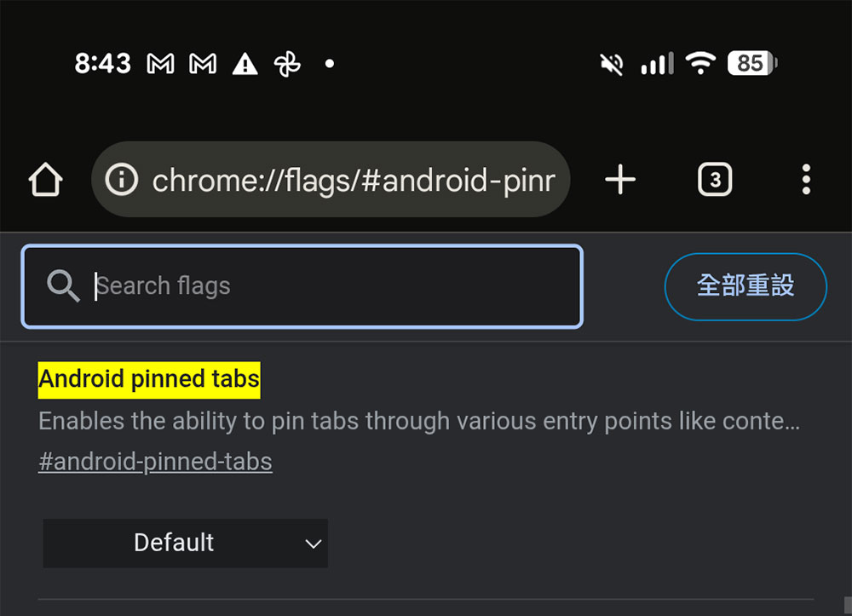Tap the magnifier icon in the search field
The image size is (852, 616).
pyautogui.click(x=63, y=286)
